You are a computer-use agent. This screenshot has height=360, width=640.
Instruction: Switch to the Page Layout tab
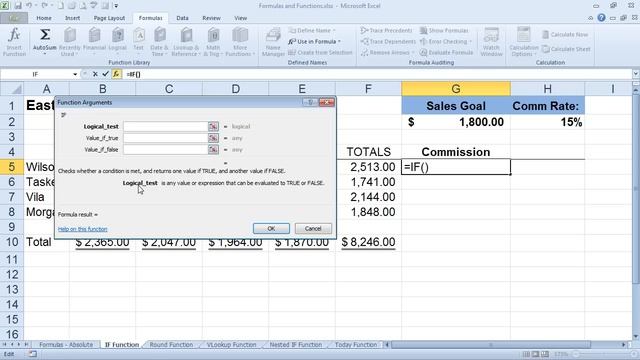point(109,18)
